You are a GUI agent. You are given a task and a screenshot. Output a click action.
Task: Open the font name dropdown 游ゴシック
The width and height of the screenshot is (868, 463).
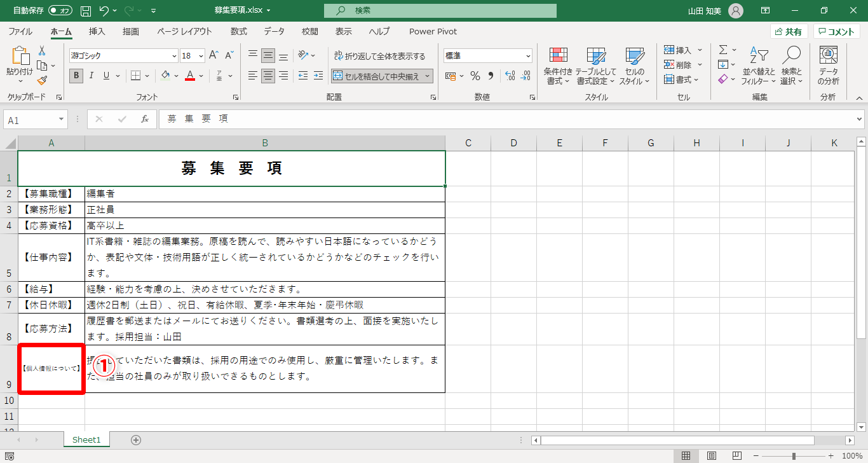click(x=174, y=56)
